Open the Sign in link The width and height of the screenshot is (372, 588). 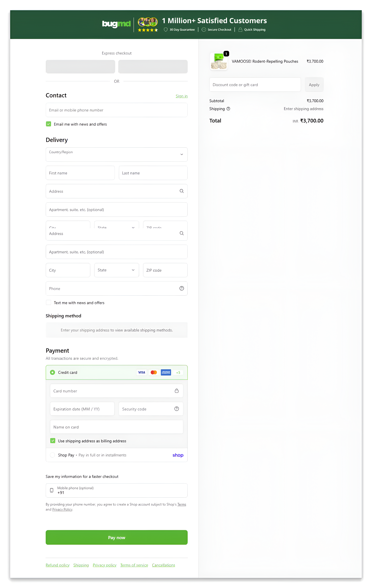(181, 96)
